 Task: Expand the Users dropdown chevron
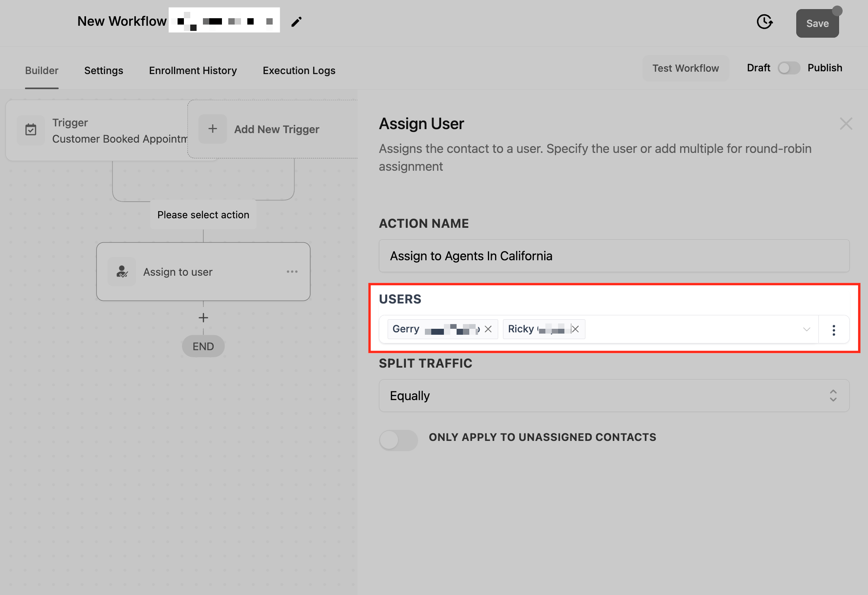[807, 330]
